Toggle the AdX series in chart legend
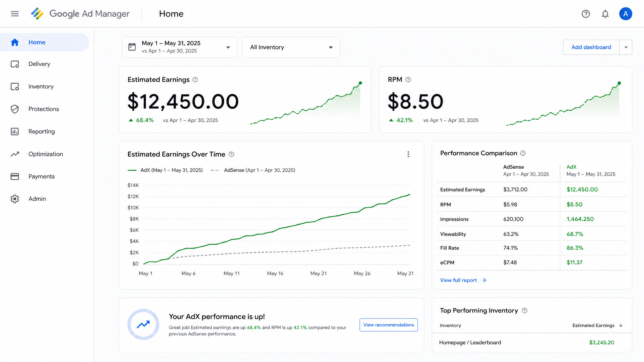The width and height of the screenshot is (644, 362). pos(165,170)
